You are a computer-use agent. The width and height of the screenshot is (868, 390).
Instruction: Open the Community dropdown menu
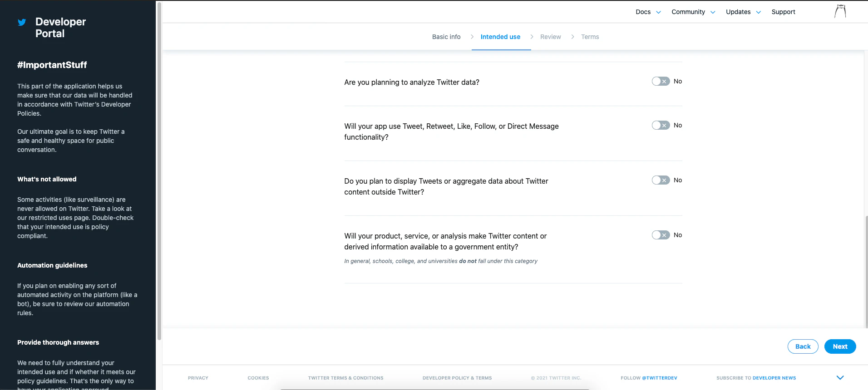coord(693,12)
